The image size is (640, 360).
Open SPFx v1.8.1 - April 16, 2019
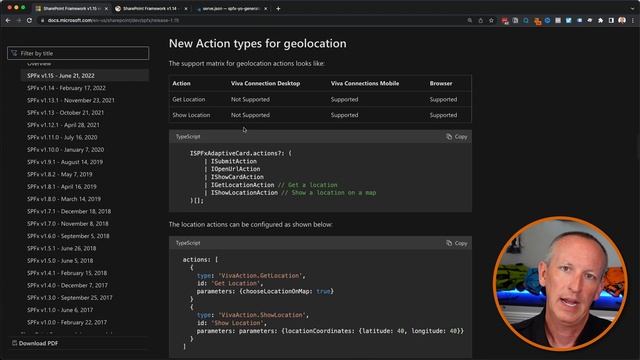[x=62, y=187]
